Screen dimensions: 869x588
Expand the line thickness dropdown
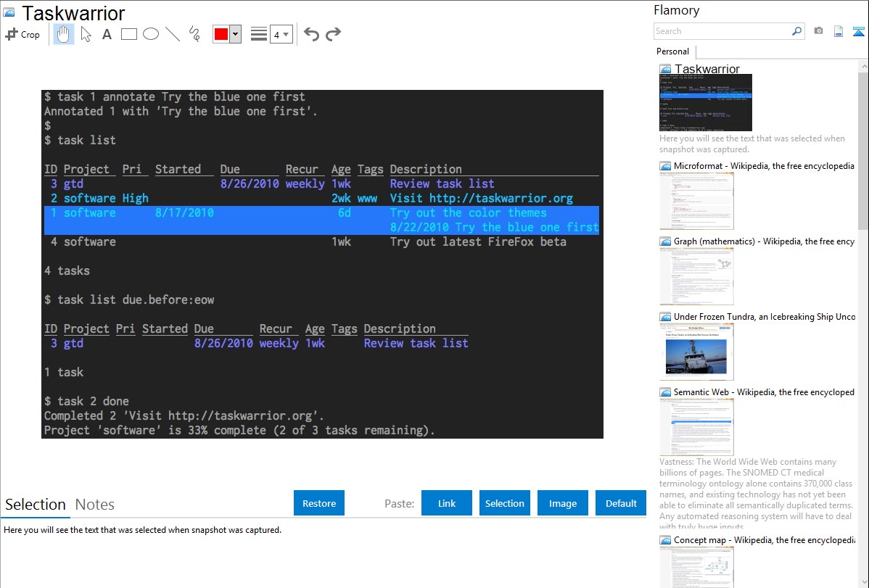(281, 34)
